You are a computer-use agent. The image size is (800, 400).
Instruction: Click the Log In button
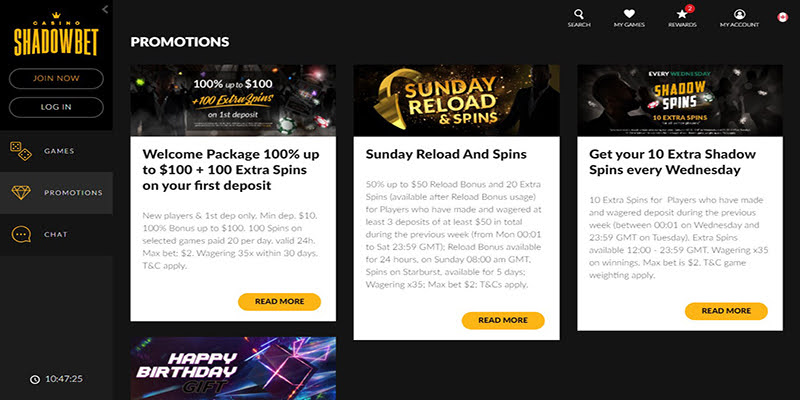[56, 107]
